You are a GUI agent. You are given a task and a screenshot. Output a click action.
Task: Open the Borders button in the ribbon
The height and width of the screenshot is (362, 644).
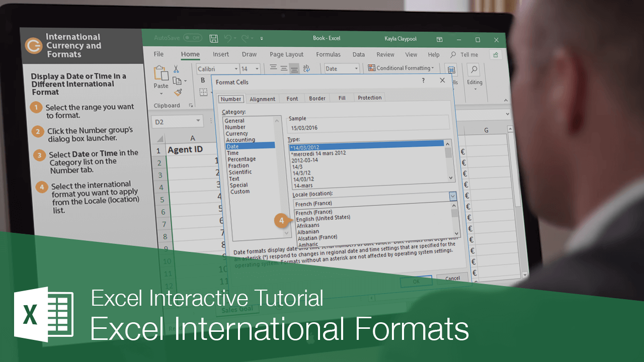click(203, 92)
